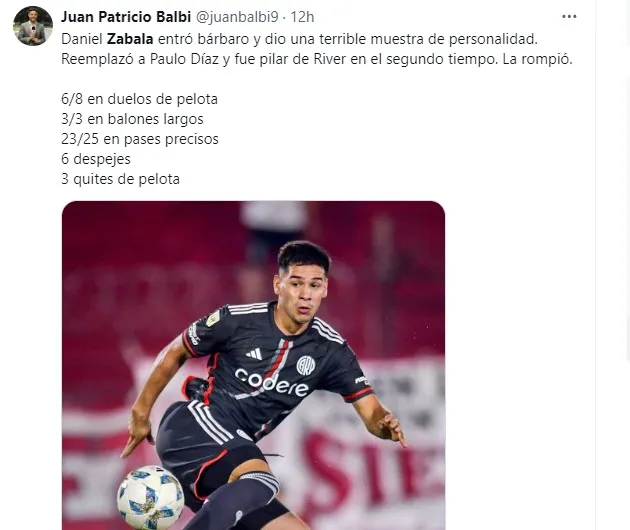Click the soccer ball in the photo
630x530 pixels.
point(151,497)
